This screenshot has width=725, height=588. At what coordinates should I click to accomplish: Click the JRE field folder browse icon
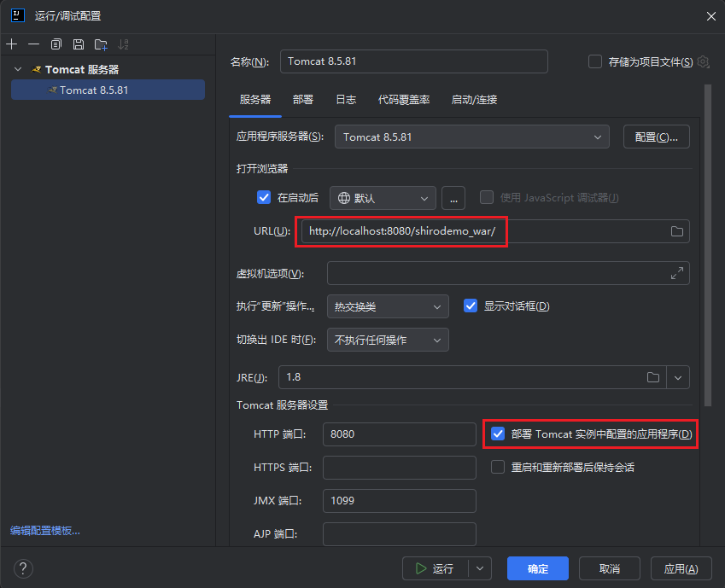(653, 376)
